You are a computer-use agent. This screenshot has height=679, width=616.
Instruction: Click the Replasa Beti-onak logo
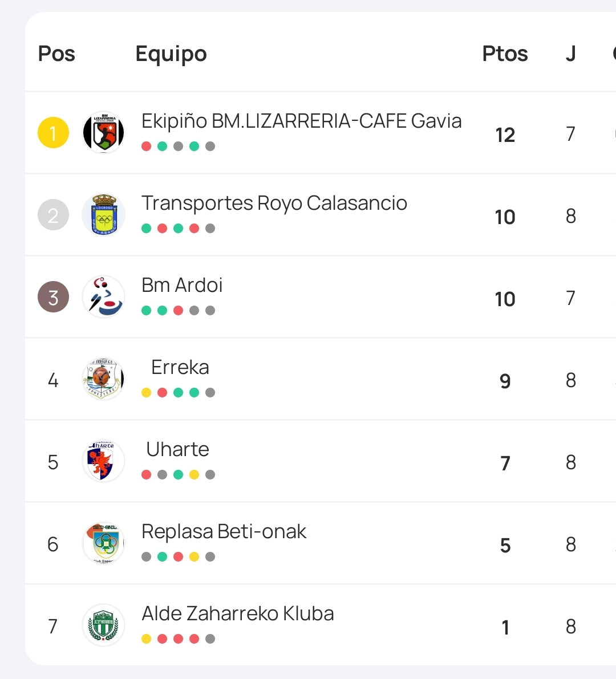point(103,543)
